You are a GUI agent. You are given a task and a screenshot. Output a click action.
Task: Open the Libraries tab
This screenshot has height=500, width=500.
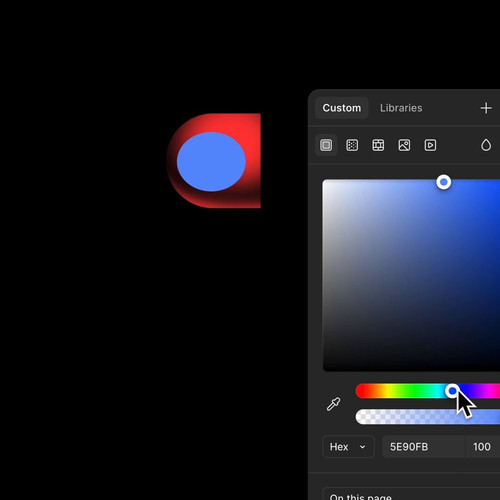pyautogui.click(x=401, y=108)
